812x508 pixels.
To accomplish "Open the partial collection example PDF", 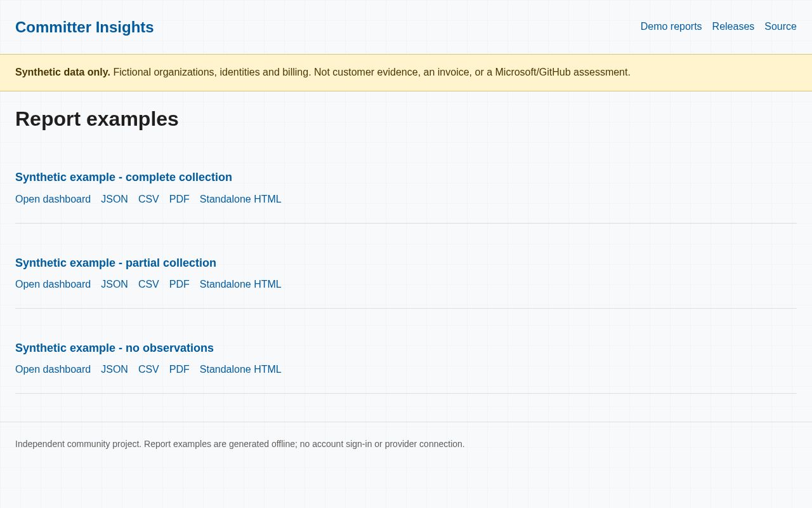I will (180, 284).
